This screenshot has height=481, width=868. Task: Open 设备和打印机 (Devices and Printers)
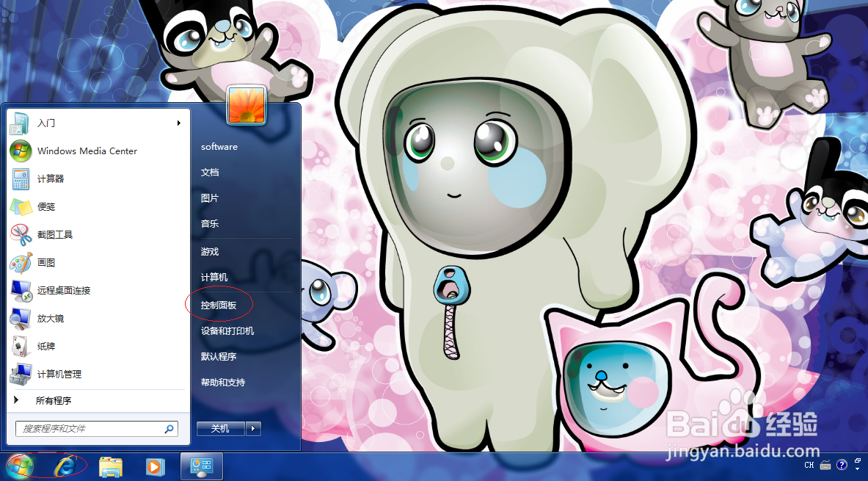(x=227, y=331)
